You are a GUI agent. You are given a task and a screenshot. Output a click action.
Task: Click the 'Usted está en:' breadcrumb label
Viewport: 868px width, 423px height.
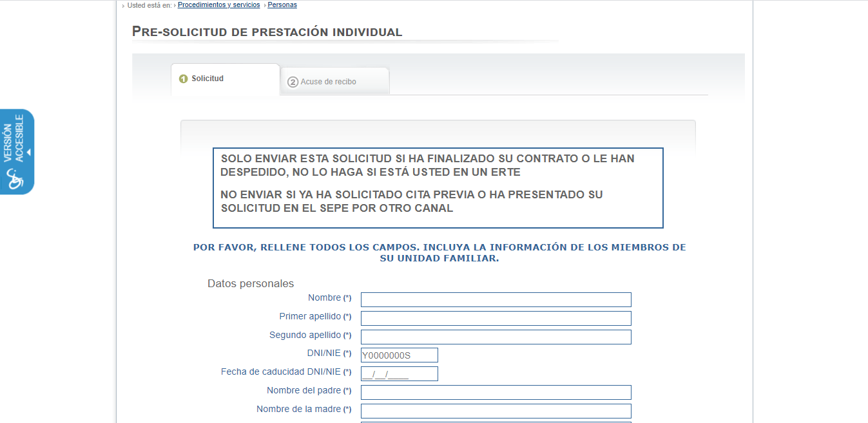point(149,5)
